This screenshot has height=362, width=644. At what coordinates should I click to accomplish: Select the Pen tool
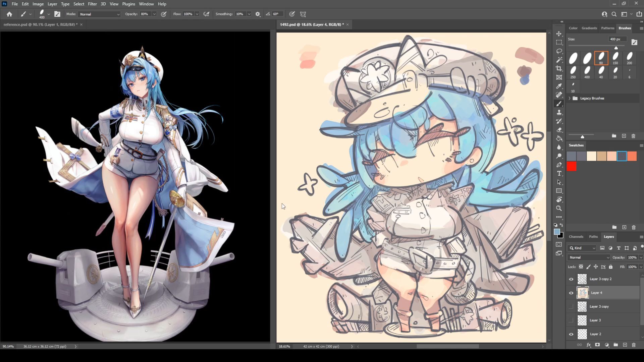(559, 165)
